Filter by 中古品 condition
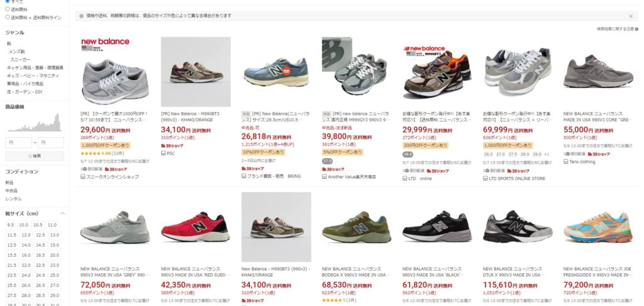The height and width of the screenshot is (306, 644). pyautogui.click(x=11, y=190)
